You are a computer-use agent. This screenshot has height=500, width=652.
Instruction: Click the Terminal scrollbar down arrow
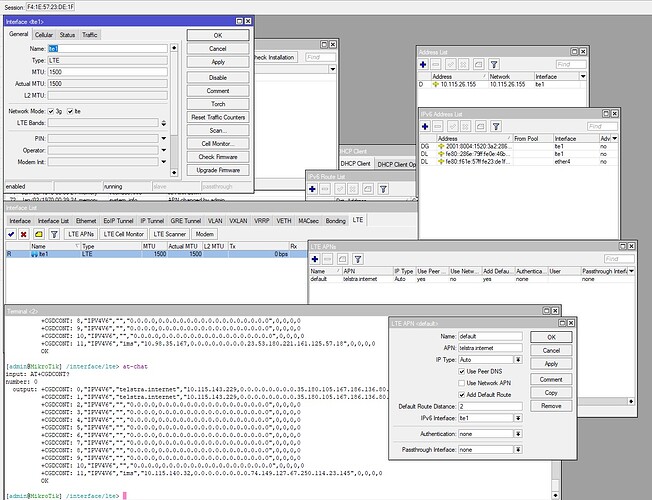(556, 495)
